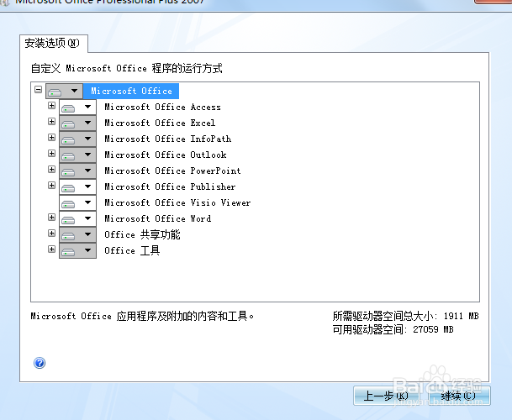Collapse the Microsoft Office root node
Viewport: 512px width, 420px height.
[x=38, y=89]
